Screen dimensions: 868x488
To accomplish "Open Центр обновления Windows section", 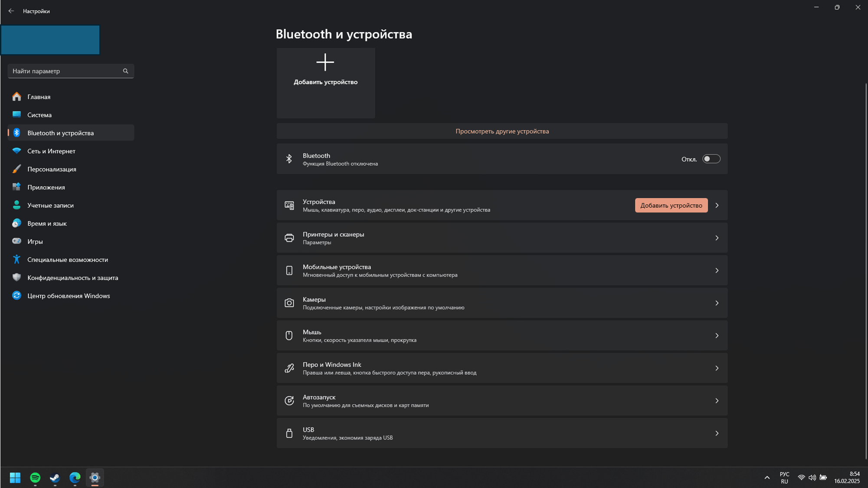I will (71, 295).
